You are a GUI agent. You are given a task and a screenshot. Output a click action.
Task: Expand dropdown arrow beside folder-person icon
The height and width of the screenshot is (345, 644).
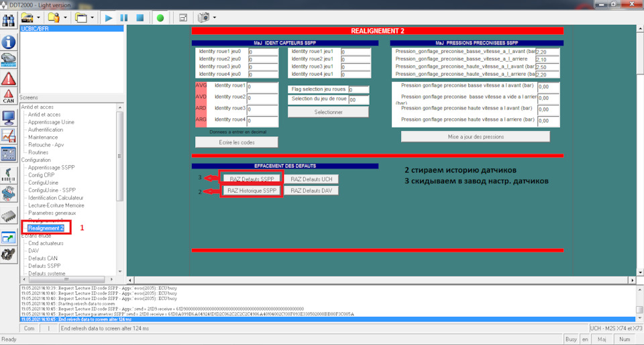(66, 18)
